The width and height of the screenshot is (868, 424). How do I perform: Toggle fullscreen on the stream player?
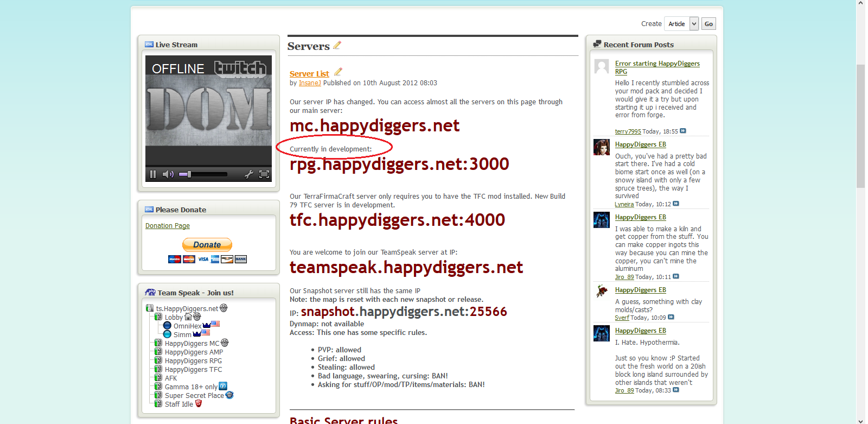pos(264,174)
